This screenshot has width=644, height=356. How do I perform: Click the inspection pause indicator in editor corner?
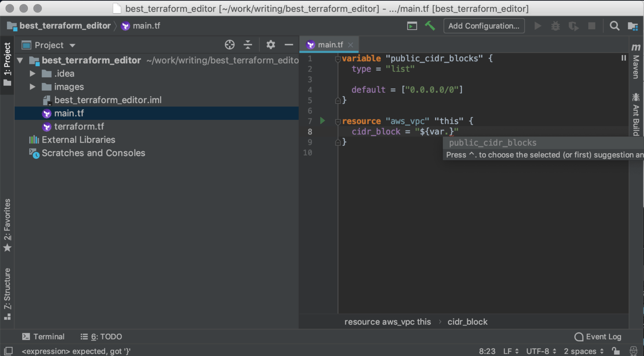(x=623, y=58)
